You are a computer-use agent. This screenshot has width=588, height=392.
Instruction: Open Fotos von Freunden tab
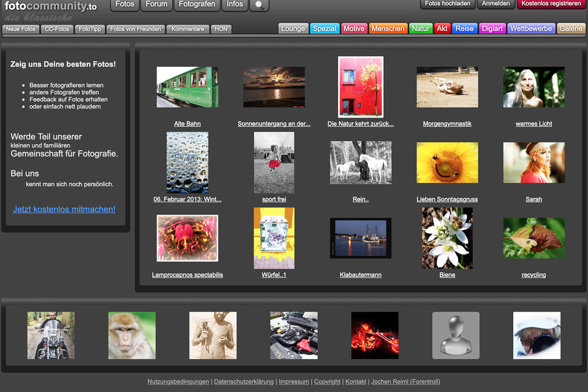pyautogui.click(x=136, y=29)
